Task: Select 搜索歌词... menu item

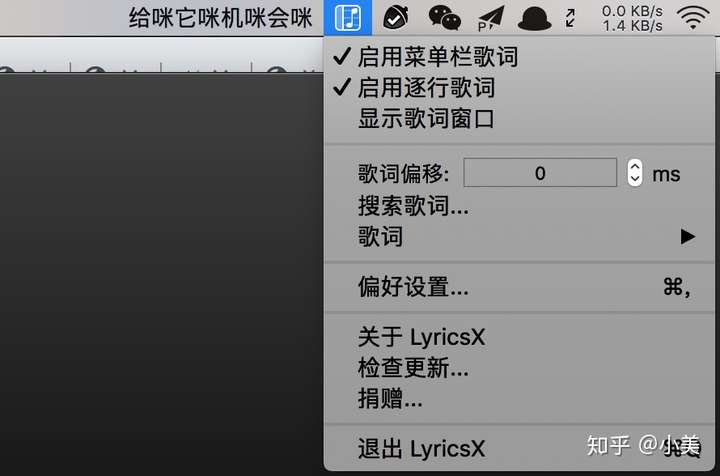Action: click(x=519, y=205)
